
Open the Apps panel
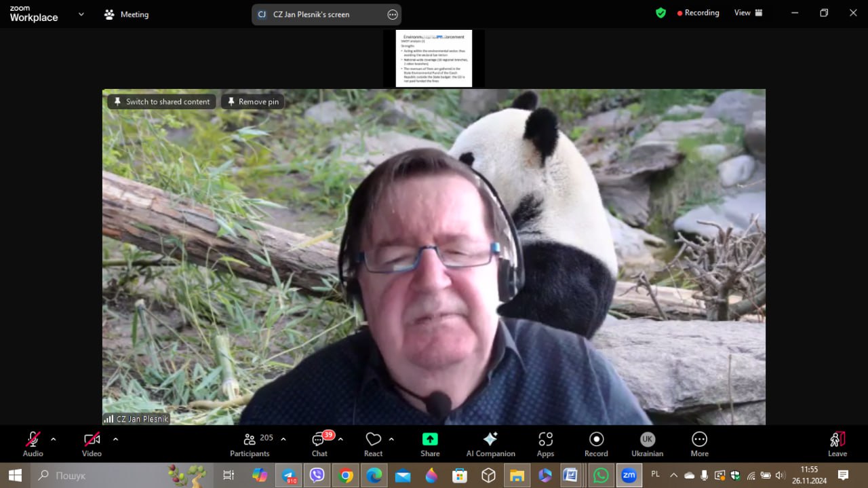pos(545,444)
